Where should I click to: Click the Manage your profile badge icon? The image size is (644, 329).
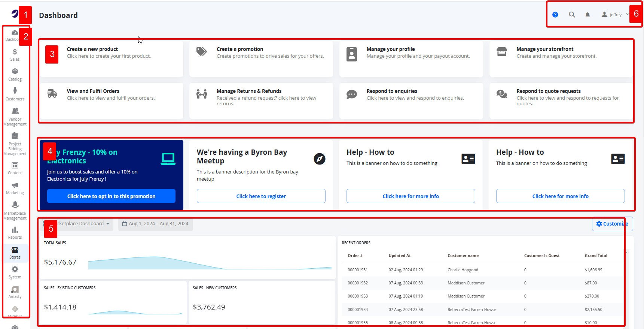[352, 54]
